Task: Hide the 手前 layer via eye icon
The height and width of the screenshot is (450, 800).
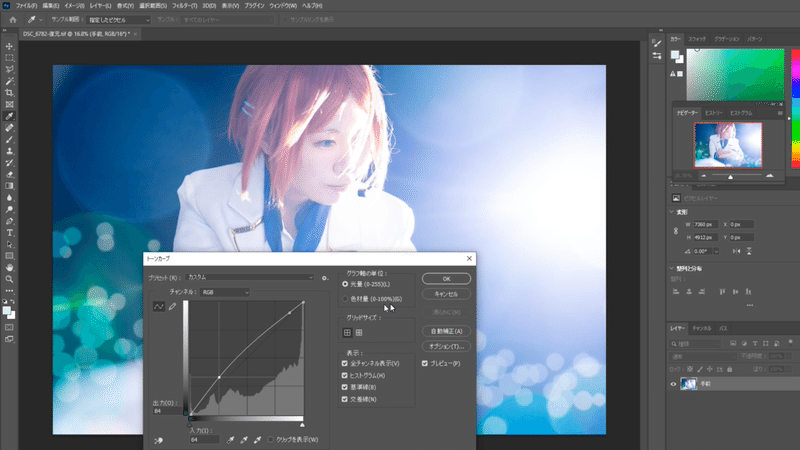Action: pos(673,384)
